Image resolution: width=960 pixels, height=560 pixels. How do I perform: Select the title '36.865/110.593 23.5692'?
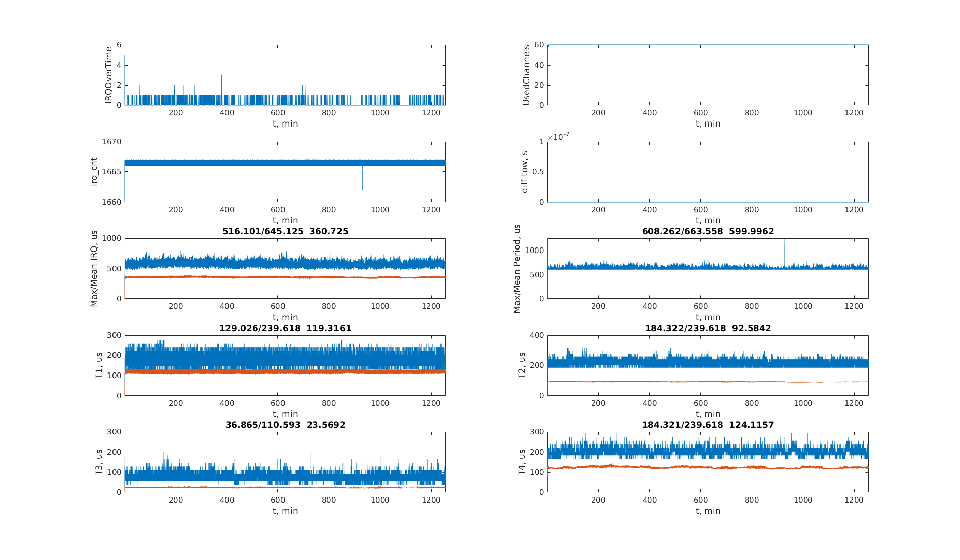pos(285,425)
